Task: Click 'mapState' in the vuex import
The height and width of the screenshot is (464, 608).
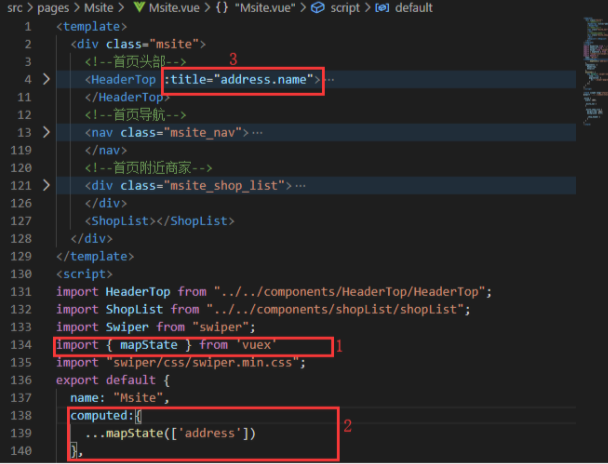Action: 149,345
